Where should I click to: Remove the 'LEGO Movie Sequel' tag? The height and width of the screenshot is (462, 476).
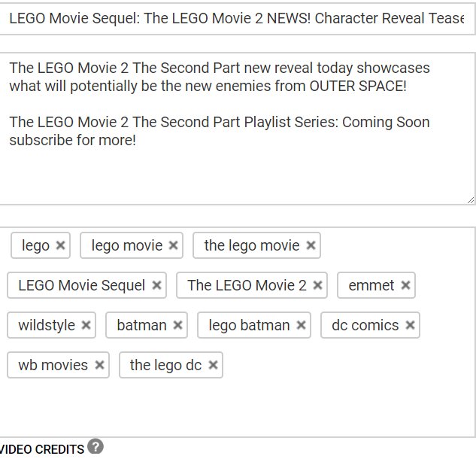[156, 285]
